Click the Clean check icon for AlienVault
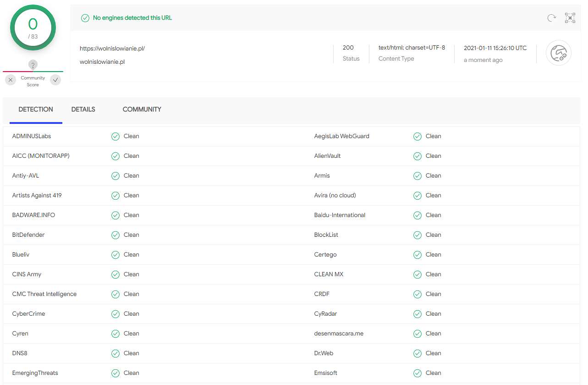 tap(418, 156)
